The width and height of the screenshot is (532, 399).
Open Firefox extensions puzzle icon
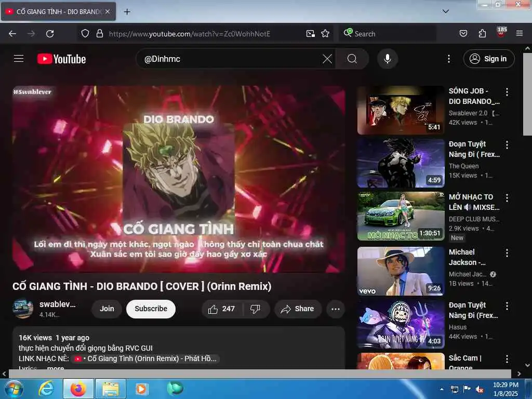pyautogui.click(x=482, y=33)
